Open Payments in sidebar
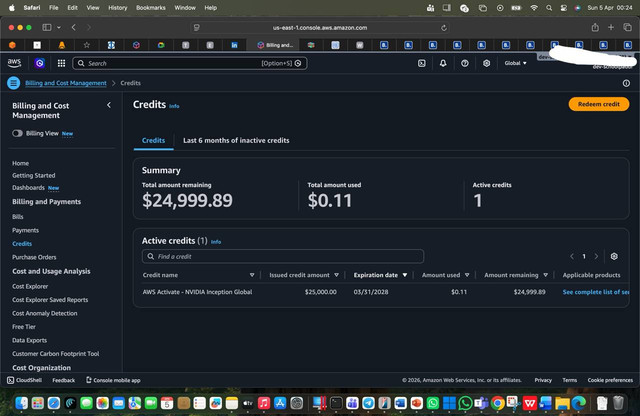This screenshot has height=416, width=640. pos(25,230)
